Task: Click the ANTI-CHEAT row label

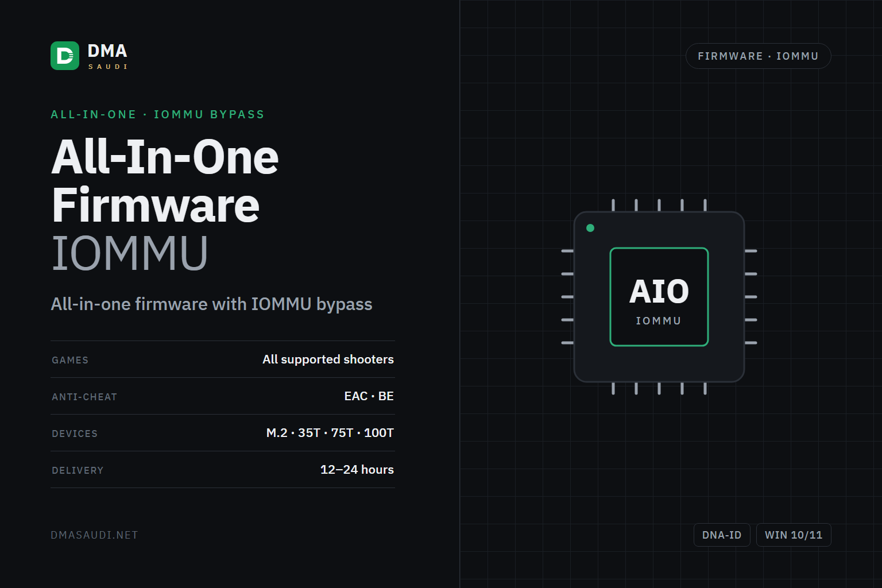Action: coord(84,397)
